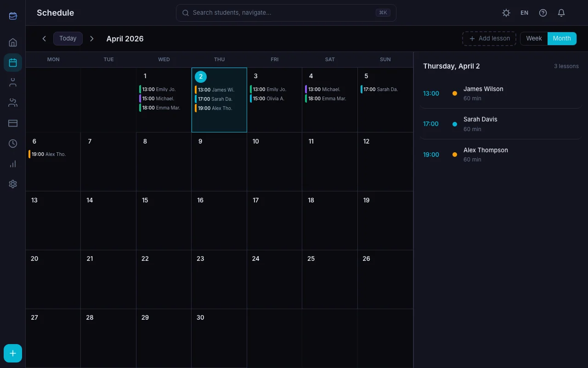
Task: Select the highlighted day 2 circle
Action: [x=201, y=76]
